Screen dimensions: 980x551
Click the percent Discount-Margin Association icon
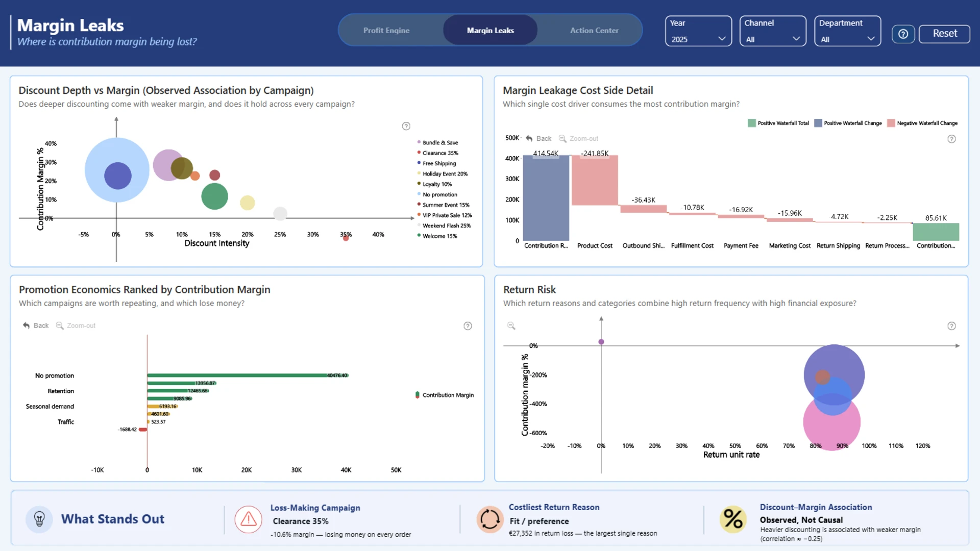pyautogui.click(x=733, y=519)
